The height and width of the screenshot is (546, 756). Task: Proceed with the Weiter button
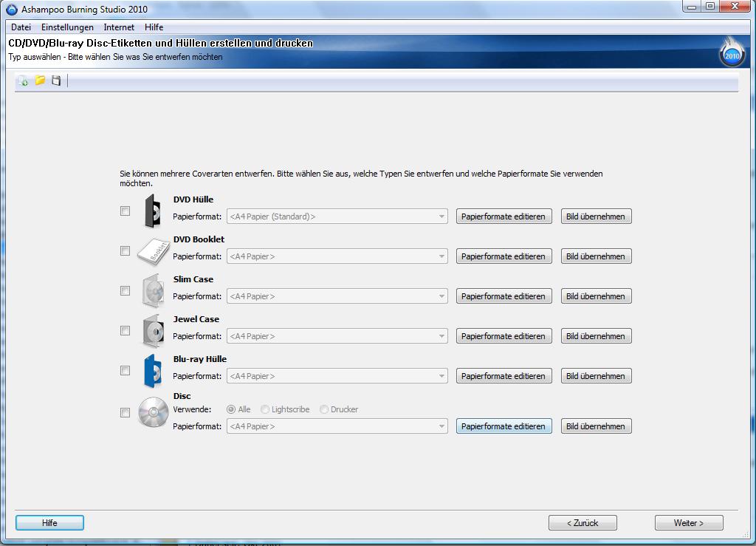(689, 523)
